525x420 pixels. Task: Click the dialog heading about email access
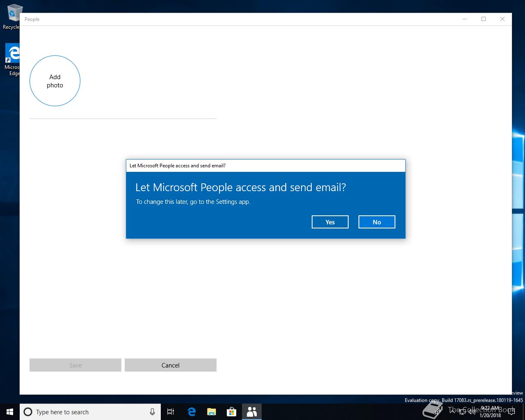coord(241,187)
